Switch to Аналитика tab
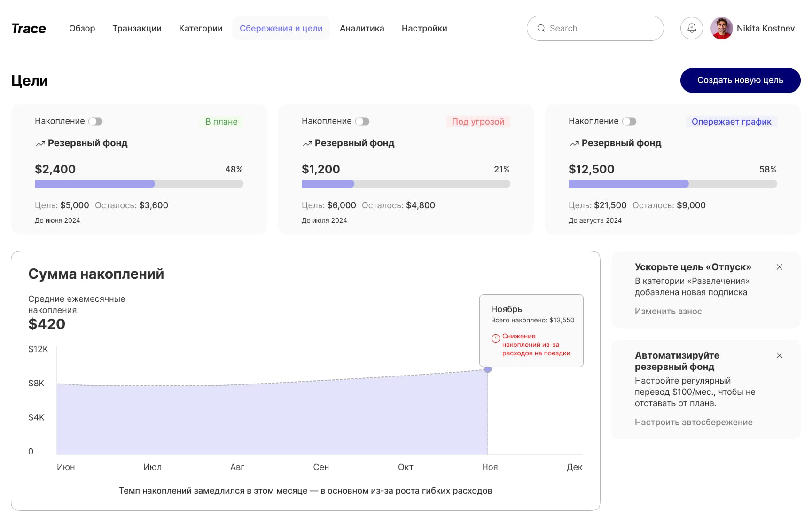Screen dimensions: 812x525 362,28
